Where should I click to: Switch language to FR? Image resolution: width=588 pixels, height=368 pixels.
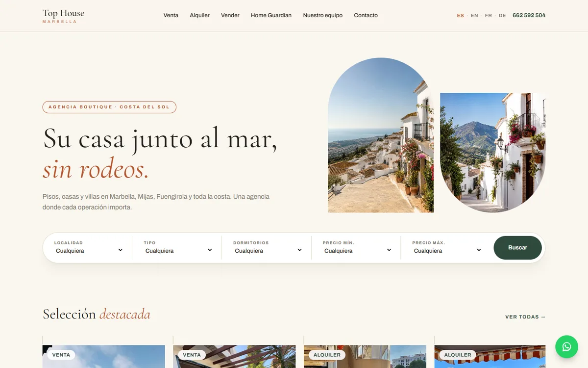489,16
